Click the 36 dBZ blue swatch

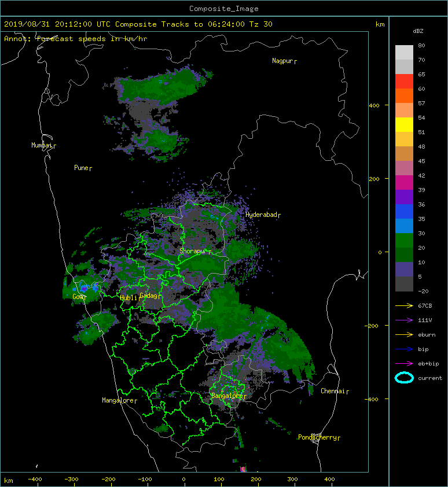click(404, 212)
